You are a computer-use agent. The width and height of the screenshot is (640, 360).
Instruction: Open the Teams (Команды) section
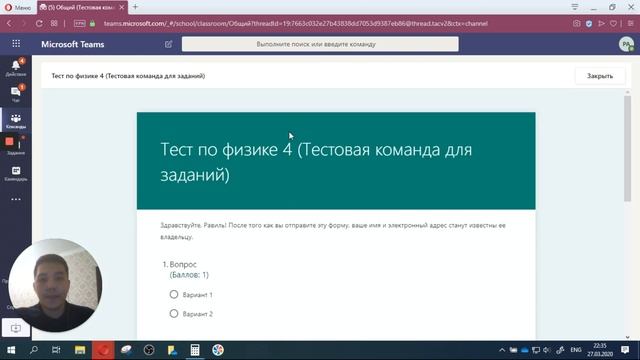point(16,120)
